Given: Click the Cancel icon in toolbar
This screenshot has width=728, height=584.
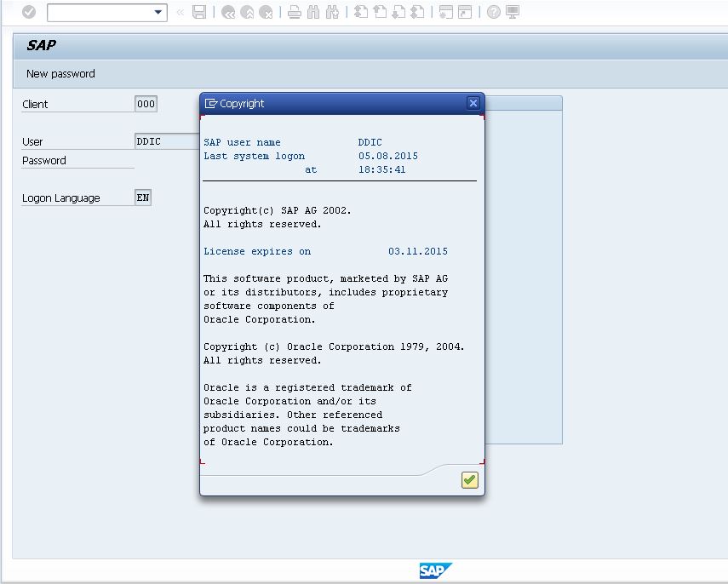Looking at the screenshot, I should click(266, 12).
